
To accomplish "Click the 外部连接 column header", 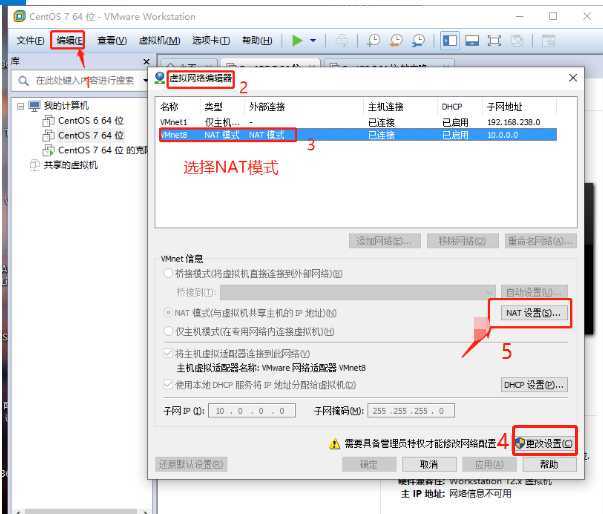I will (x=304, y=106).
